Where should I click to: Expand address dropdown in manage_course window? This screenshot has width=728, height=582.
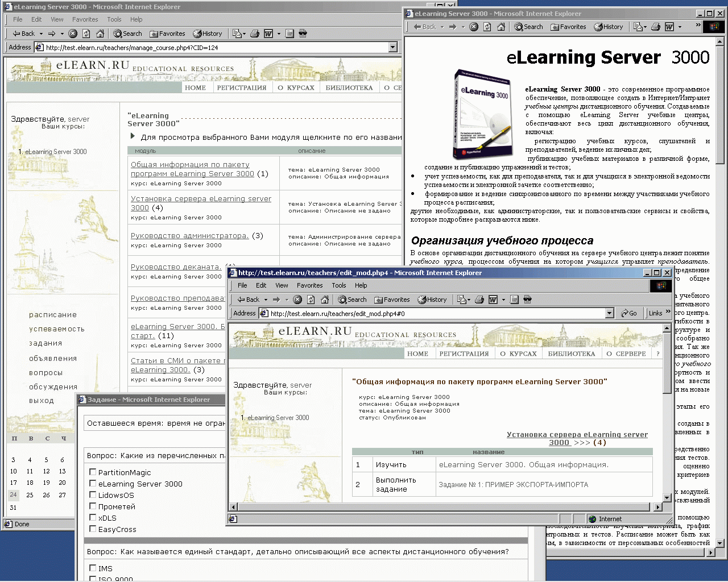392,48
